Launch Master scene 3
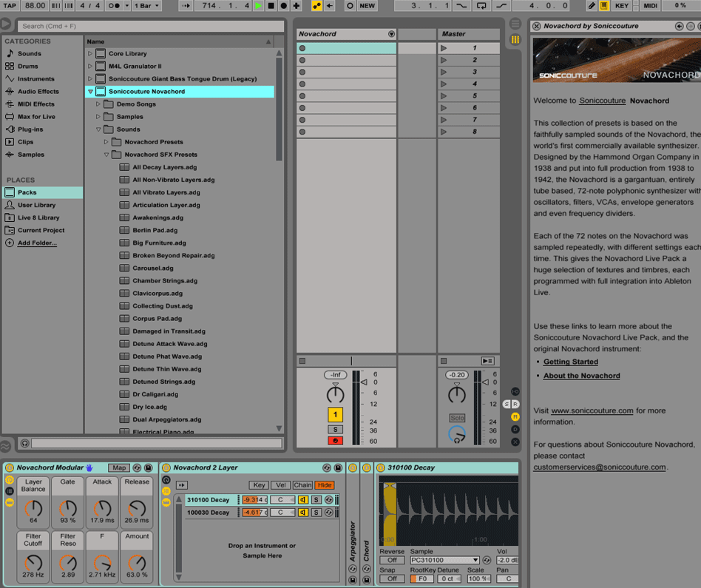701x588 pixels. pyautogui.click(x=444, y=72)
